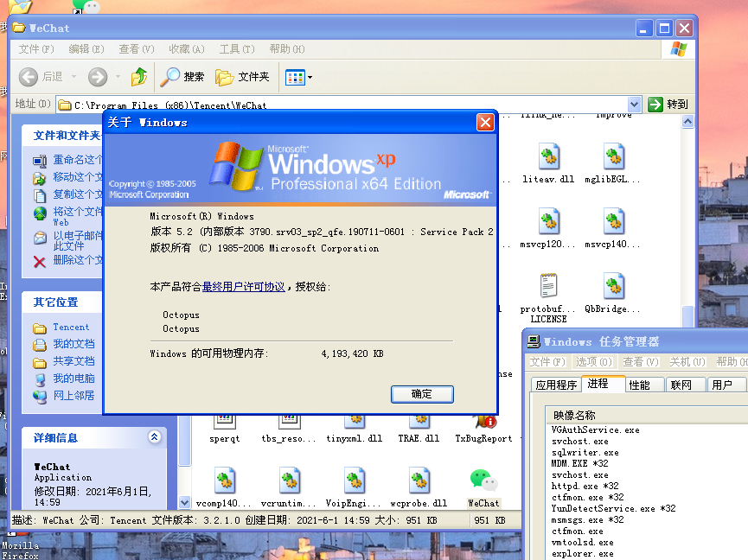Viewport: 748px width, 560px height.
Task: Switch to Processes (进程) tab in Task Manager
Action: pyautogui.click(x=603, y=384)
